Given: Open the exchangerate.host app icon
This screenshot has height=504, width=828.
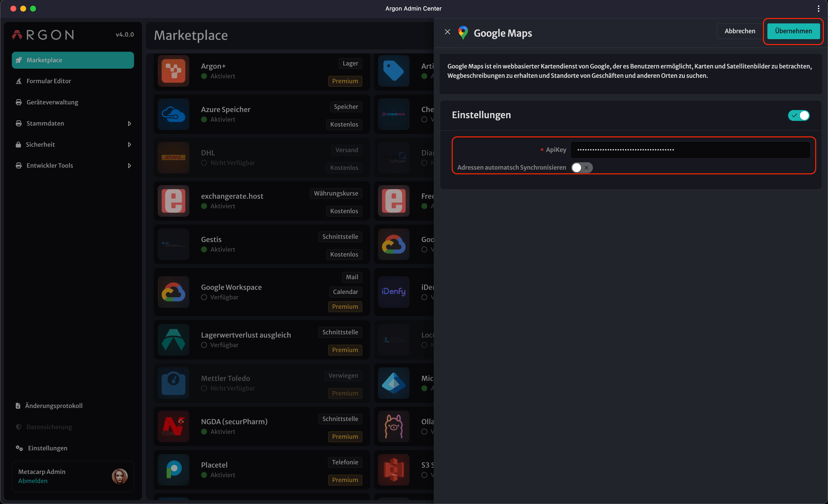Looking at the screenshot, I should pos(173,201).
